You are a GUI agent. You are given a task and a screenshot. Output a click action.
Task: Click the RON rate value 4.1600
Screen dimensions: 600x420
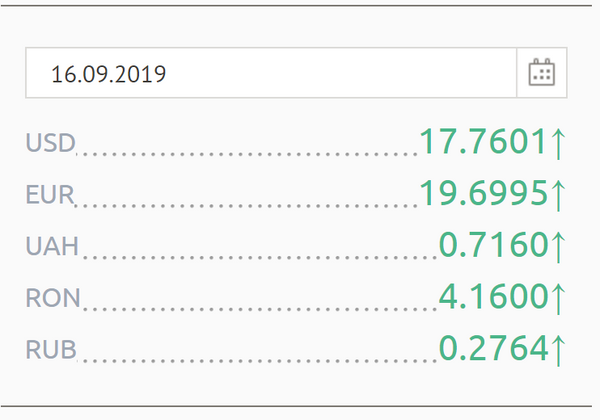(494, 296)
